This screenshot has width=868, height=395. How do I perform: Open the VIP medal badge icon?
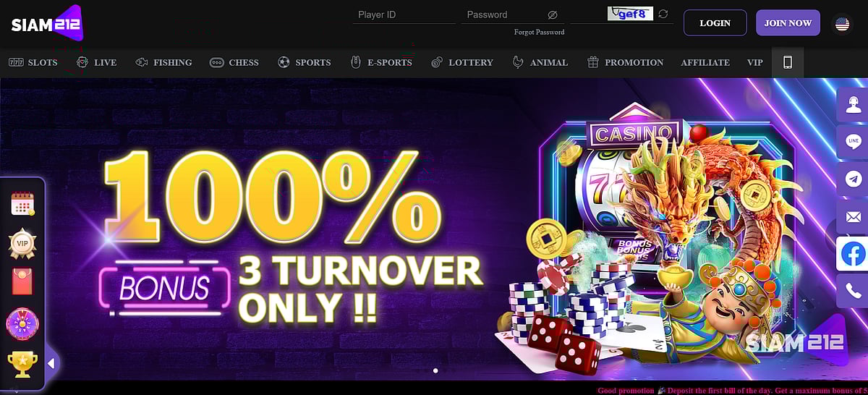coord(23,243)
